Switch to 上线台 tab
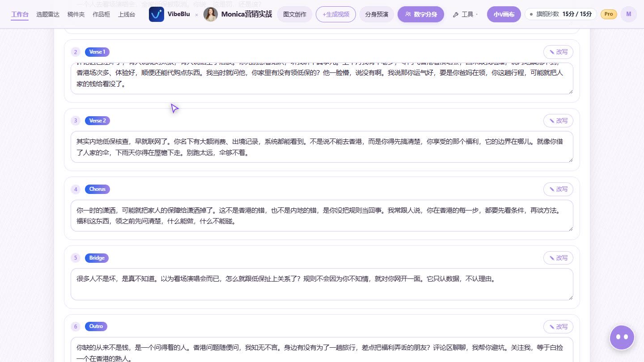Image resolution: width=644 pixels, height=362 pixels. 127,14
